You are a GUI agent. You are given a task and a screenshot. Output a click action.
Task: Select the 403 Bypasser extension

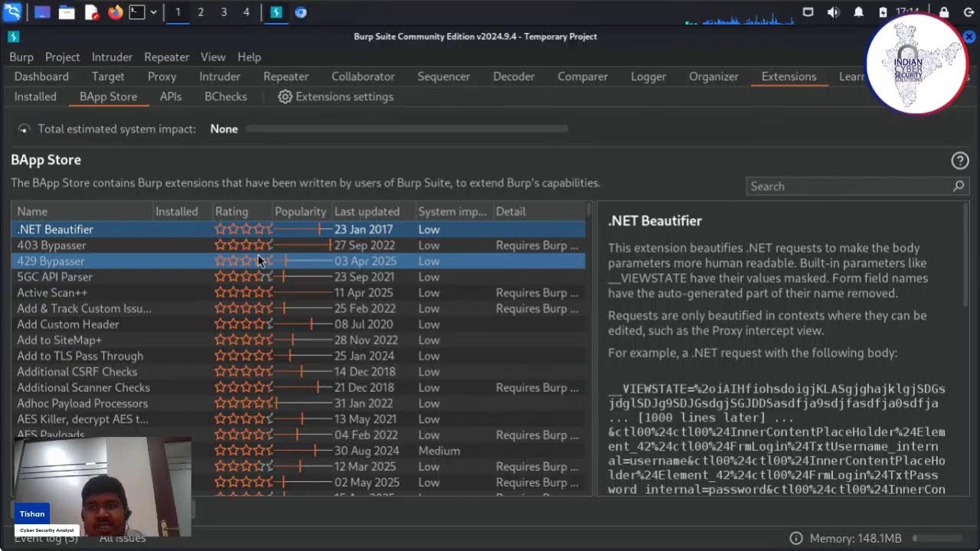[298, 246]
